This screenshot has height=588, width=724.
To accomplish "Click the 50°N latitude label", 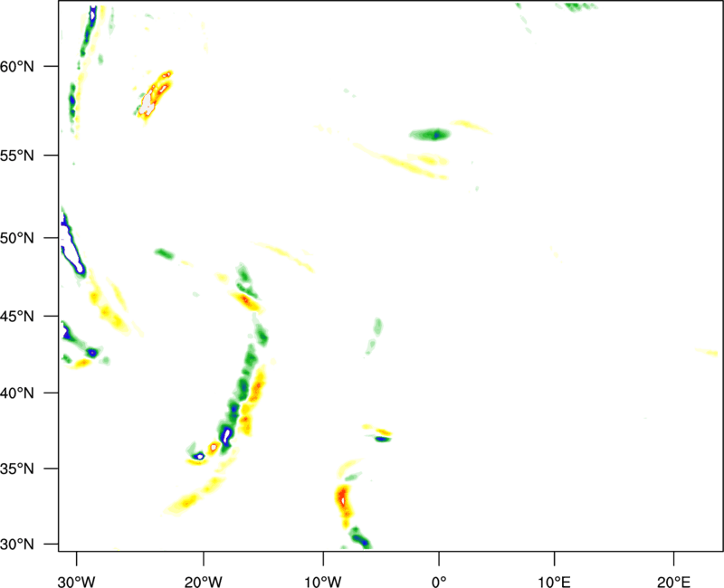I will coord(17,238).
